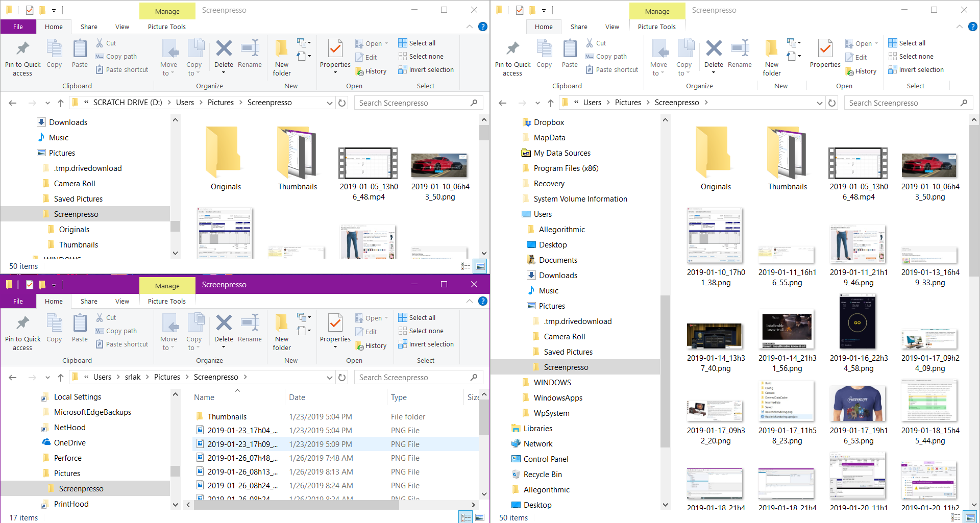Click Pin to Quick access in right window
This screenshot has height=523, width=980.
tap(512, 58)
